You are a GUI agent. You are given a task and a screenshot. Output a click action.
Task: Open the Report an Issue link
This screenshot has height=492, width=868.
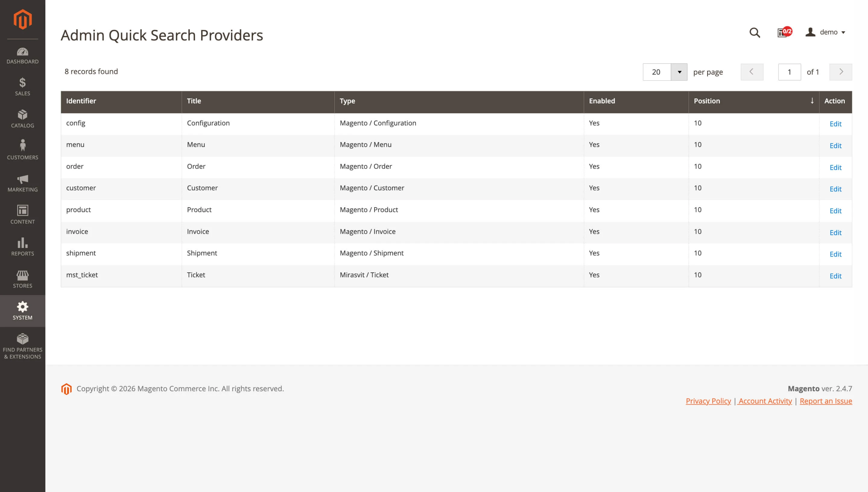(x=826, y=401)
